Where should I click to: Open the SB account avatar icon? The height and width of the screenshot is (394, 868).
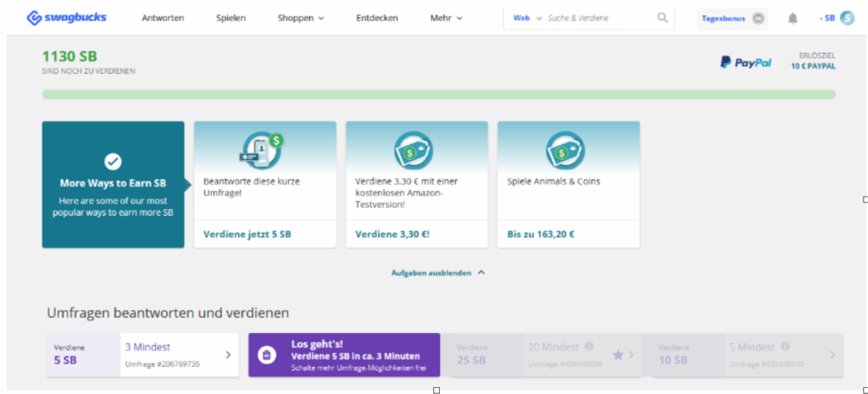click(847, 18)
